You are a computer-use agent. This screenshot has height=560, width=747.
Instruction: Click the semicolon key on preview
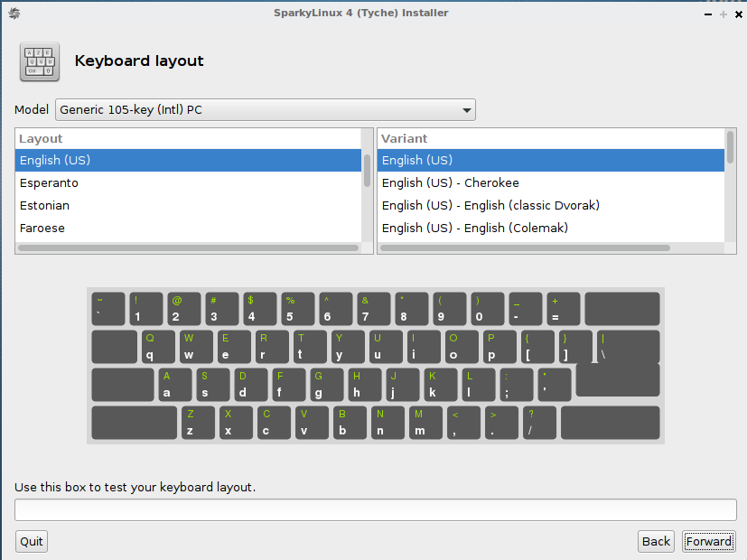pyautogui.click(x=517, y=385)
